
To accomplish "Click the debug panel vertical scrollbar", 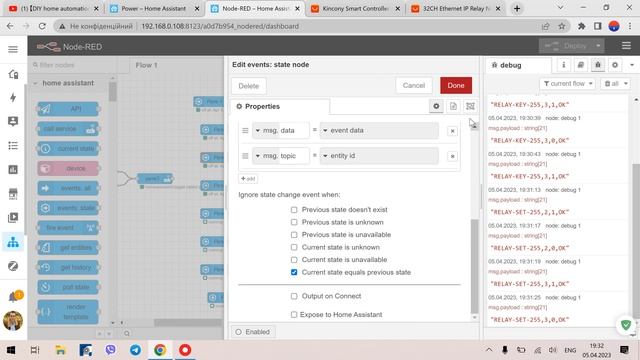I will point(636,241).
